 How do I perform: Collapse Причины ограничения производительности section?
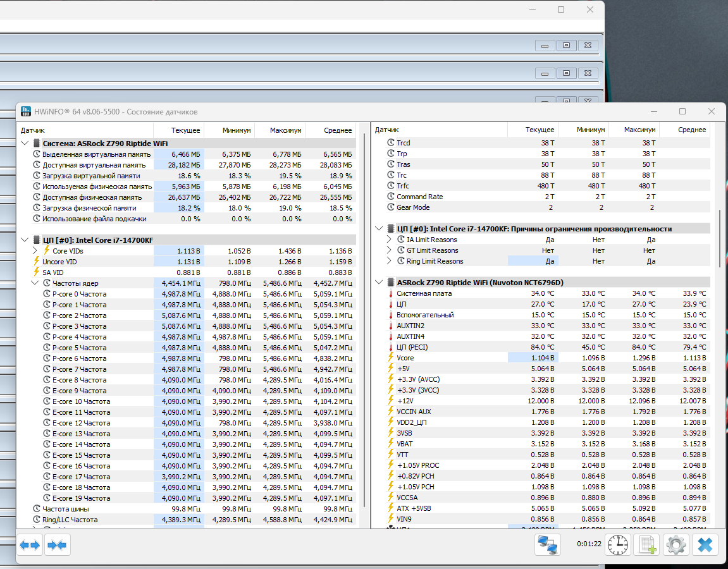[x=379, y=229]
